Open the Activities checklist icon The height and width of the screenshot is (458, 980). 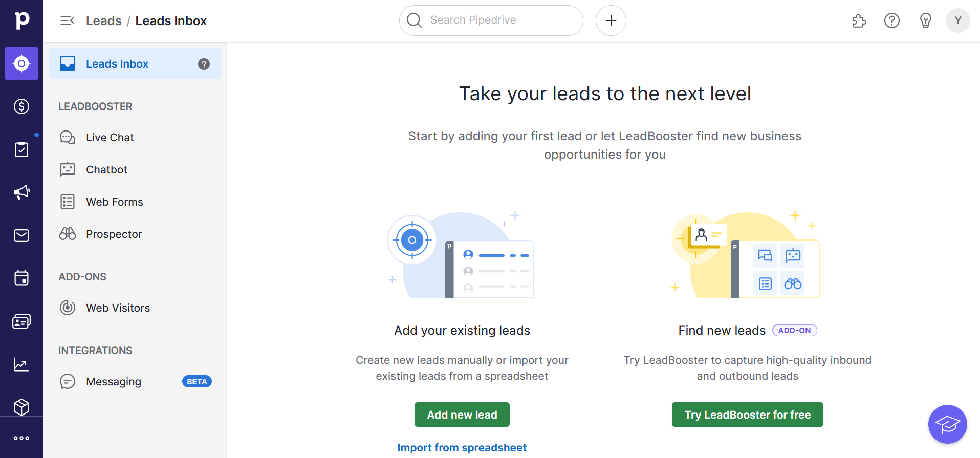tap(21, 149)
